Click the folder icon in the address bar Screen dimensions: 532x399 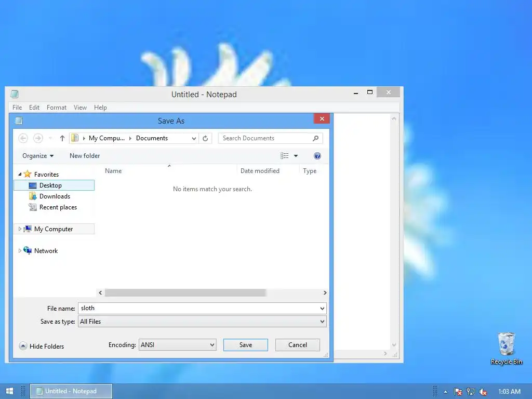tap(75, 138)
